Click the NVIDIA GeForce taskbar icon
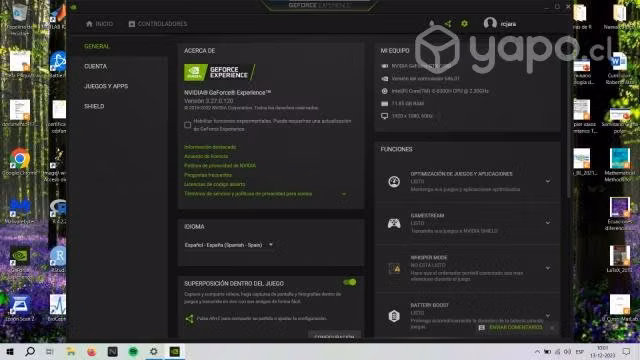640x360 pixels. (175, 351)
